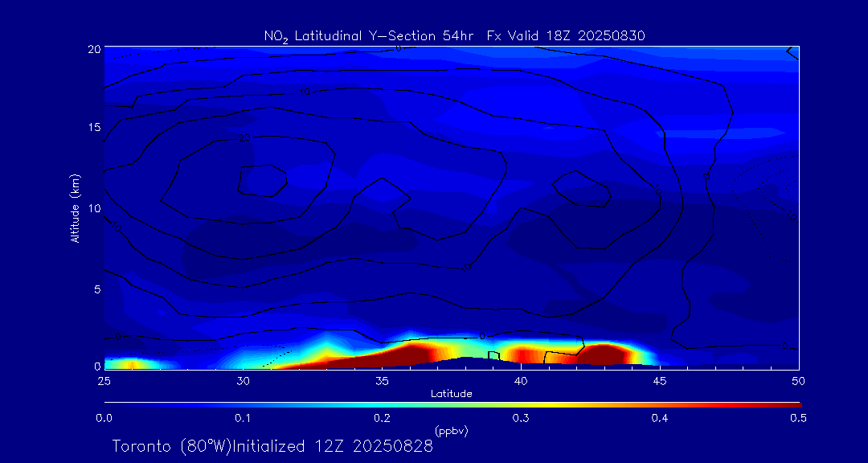Viewport: 868px width, 463px height.
Task: Click the 15 altitude tick label
Action: (94, 128)
